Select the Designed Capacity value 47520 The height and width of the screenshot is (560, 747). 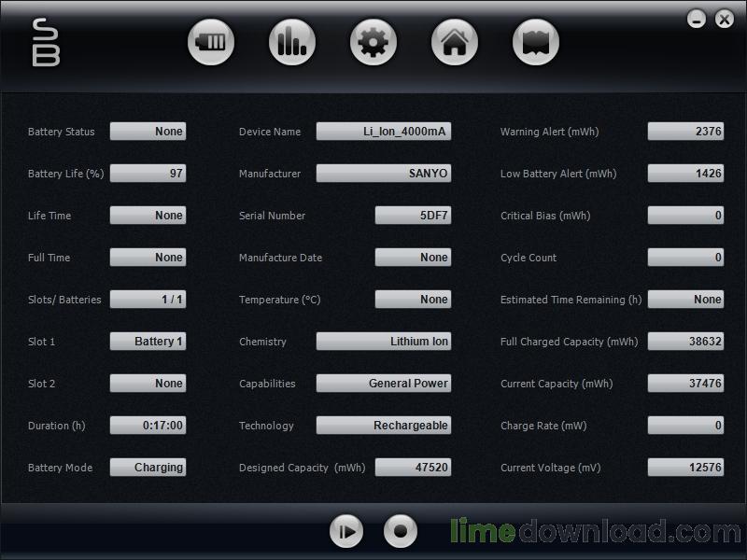coord(413,468)
